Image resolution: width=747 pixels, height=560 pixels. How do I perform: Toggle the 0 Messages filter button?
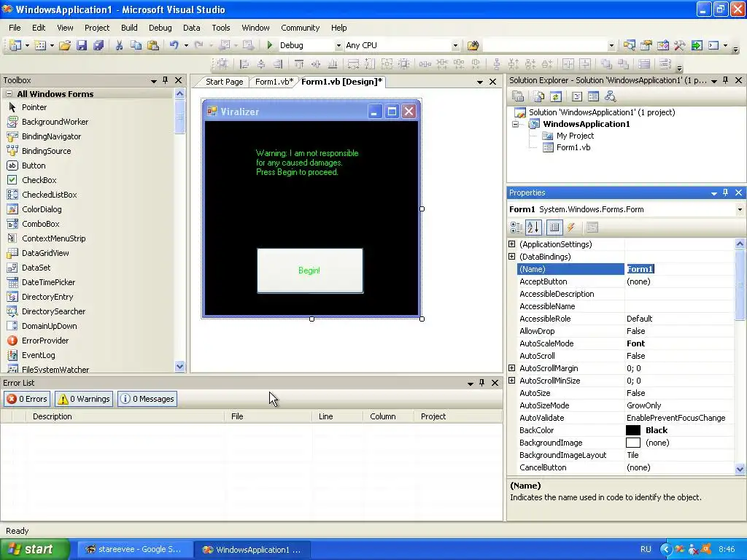[147, 399]
